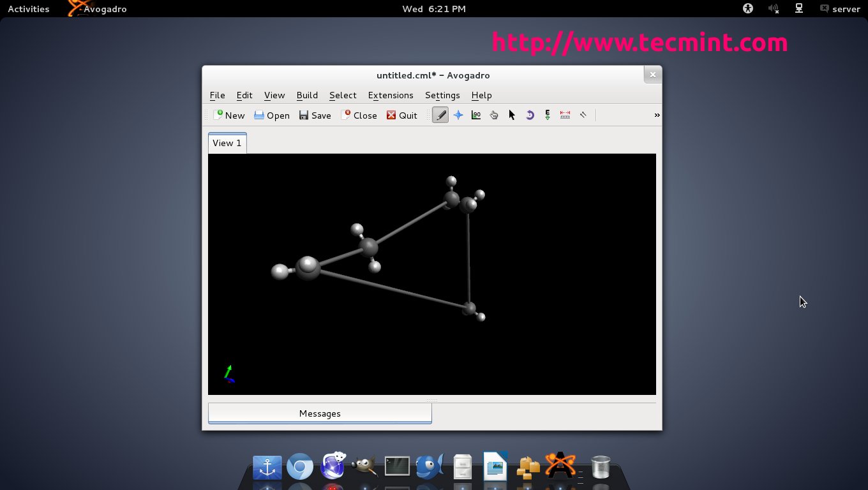Open the Settings menu
868x490 pixels.
[442, 95]
